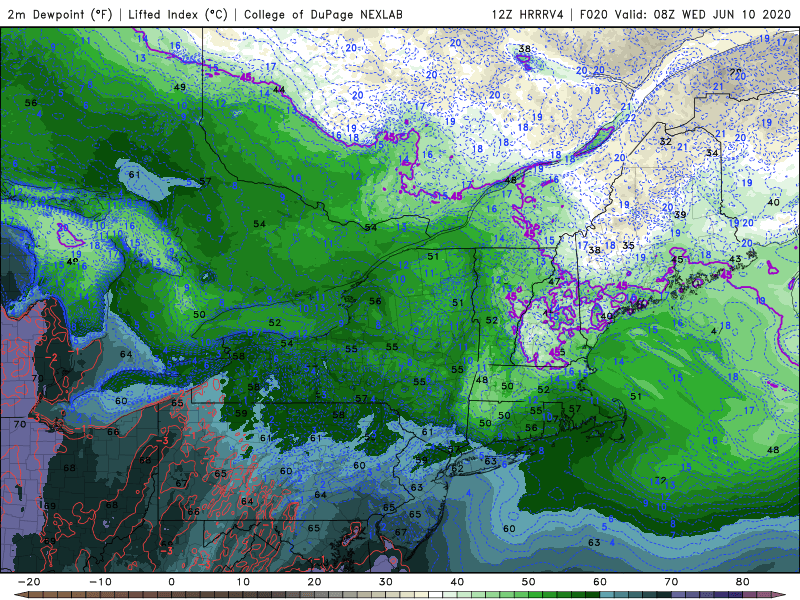This screenshot has width=800, height=600.
Task: Click the dewpoint value 62 near New York City
Action: point(457,468)
